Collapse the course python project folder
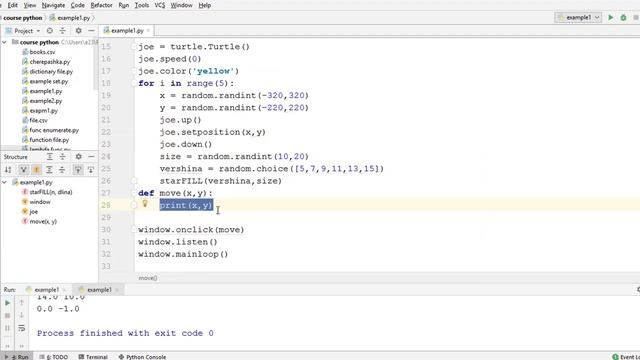 coord(4,42)
